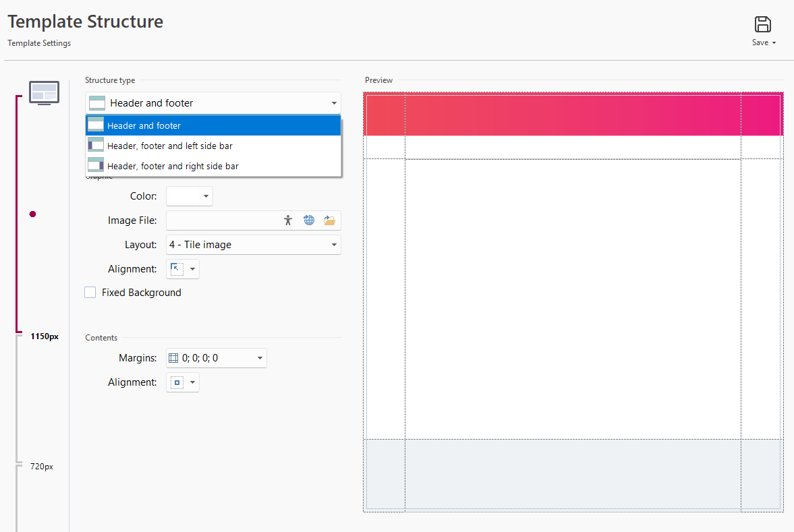Click the margins grid icon
The height and width of the screenshot is (532, 794).
173,359
